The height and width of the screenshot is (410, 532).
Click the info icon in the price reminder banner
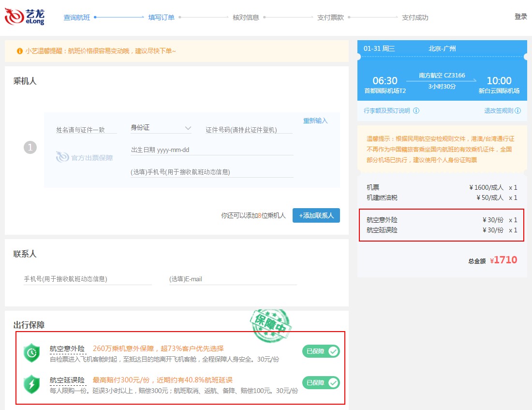pos(19,51)
